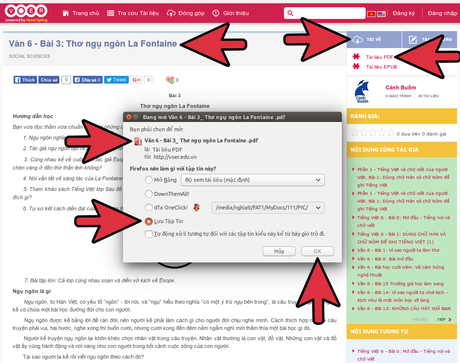
Task: Open the Bộ xem tài liệu dropdown
Action: (253, 180)
